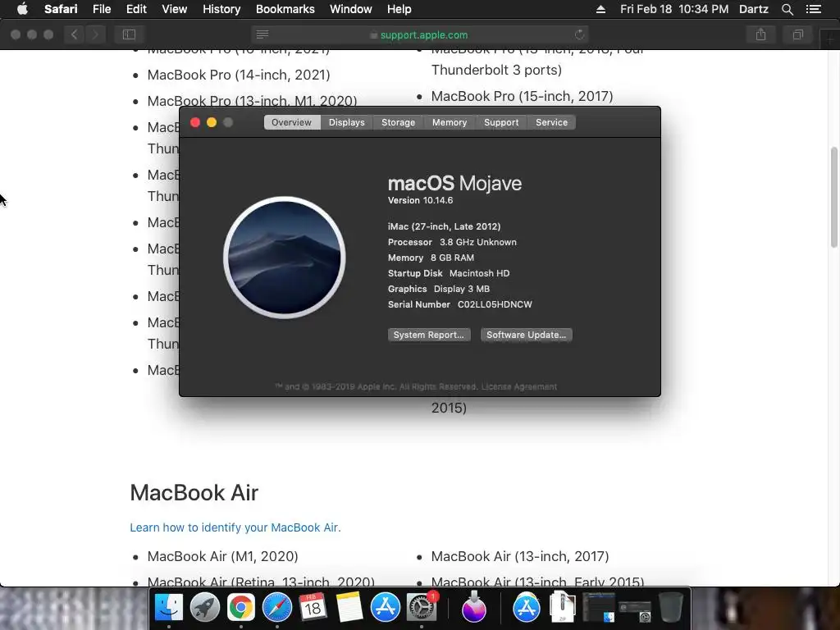The width and height of the screenshot is (840, 630).
Task: Click the eject icon in menu bar
Action: [600, 9]
